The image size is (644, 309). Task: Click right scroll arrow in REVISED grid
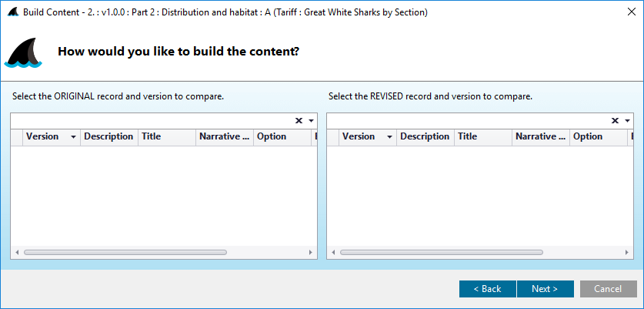click(x=627, y=252)
